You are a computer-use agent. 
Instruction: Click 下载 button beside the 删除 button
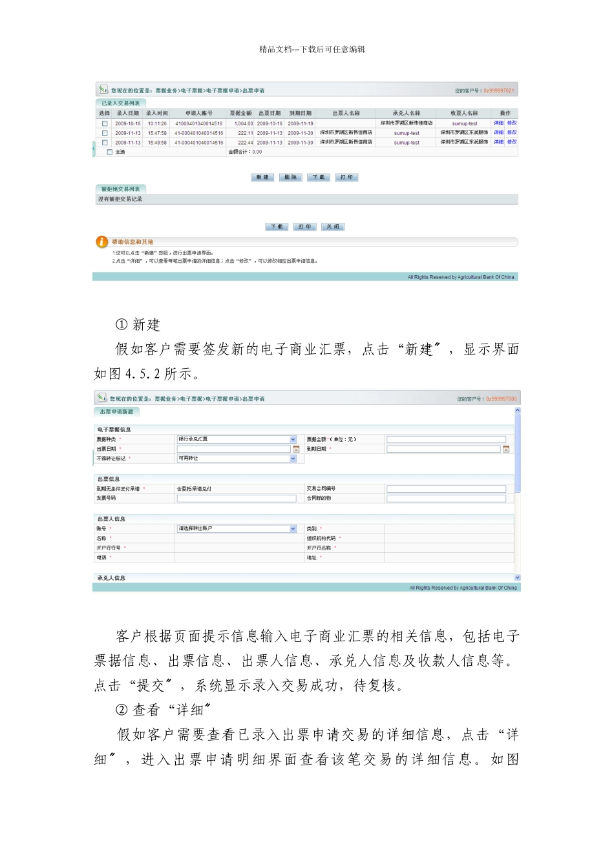pos(319,177)
